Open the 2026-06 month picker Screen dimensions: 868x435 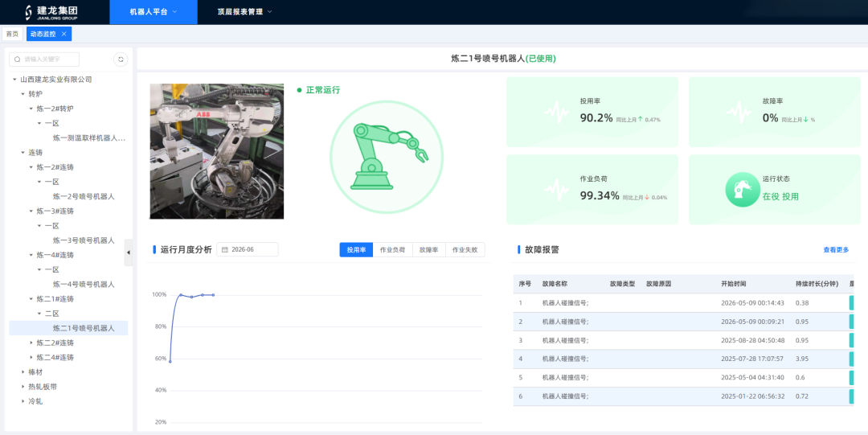click(x=248, y=250)
